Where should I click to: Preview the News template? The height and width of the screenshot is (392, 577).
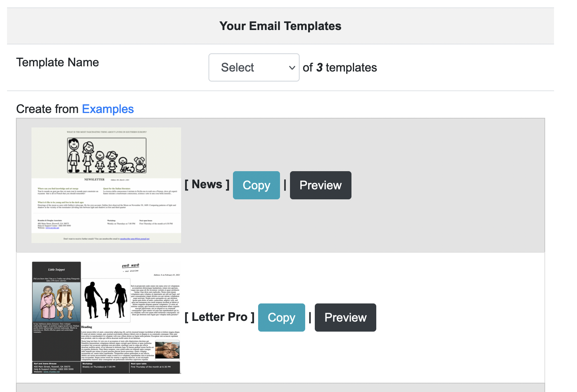pyautogui.click(x=320, y=185)
